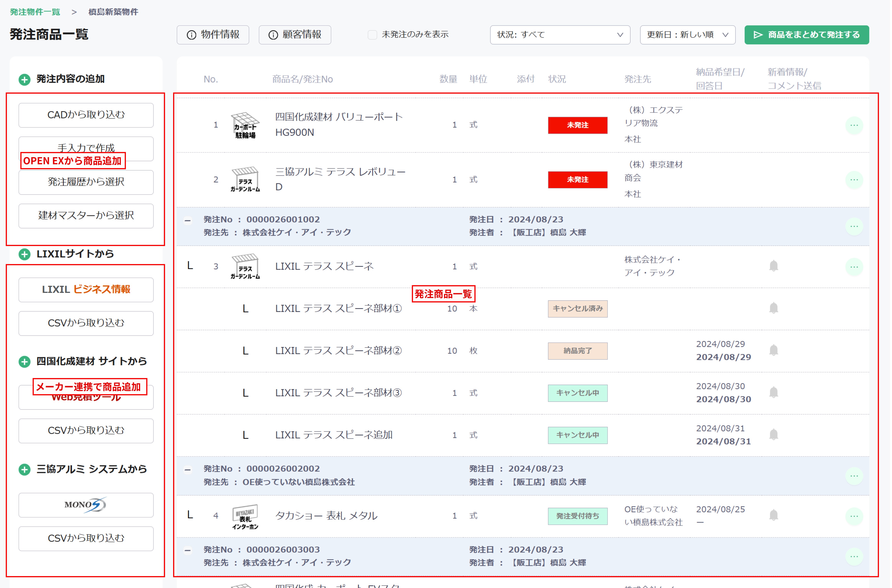
Task: Open more options for row 2 テラス レボリューD
Action: (x=854, y=180)
